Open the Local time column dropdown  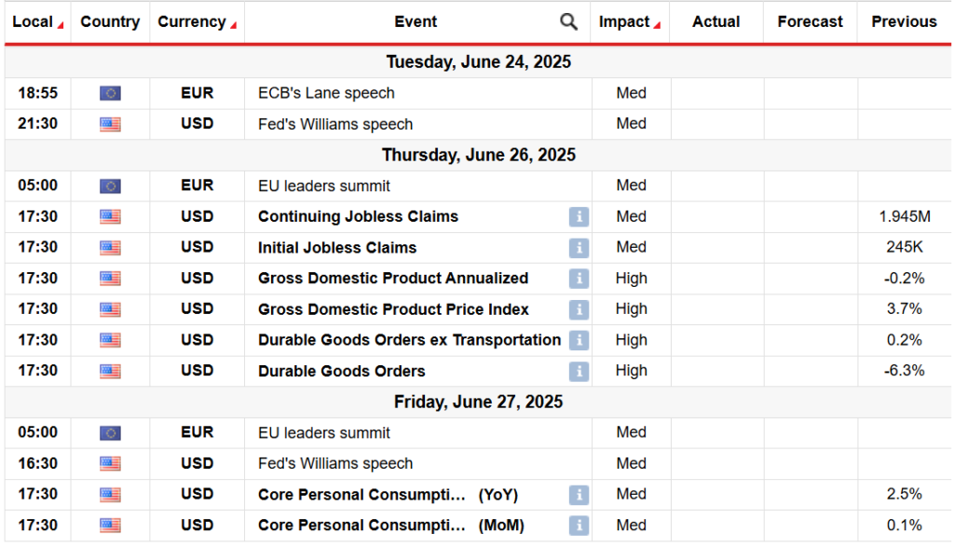[61, 25]
